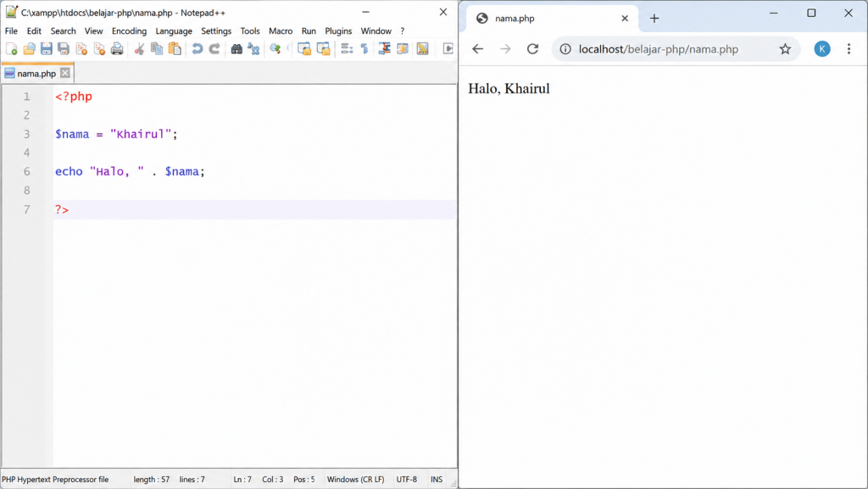868x489 pixels.
Task: Click the Open file folder icon
Action: (x=29, y=49)
